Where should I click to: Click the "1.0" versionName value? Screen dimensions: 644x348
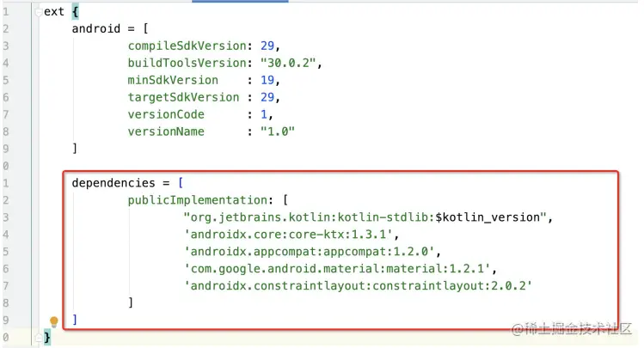pos(278,131)
